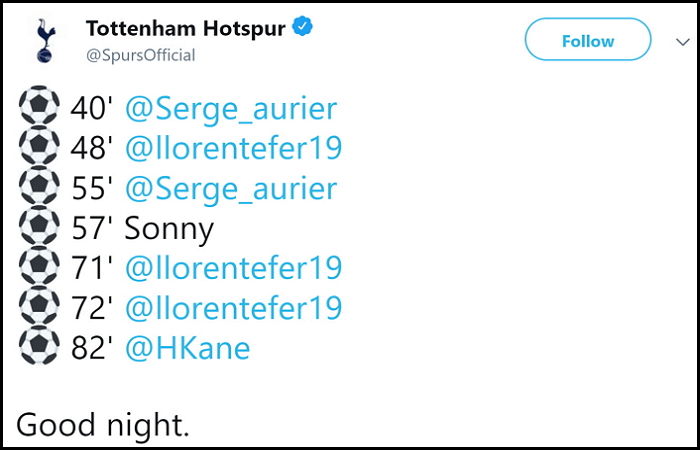Open @Serge_aurier mention at 55'
This screenshot has width=700, height=450.
tap(231, 190)
